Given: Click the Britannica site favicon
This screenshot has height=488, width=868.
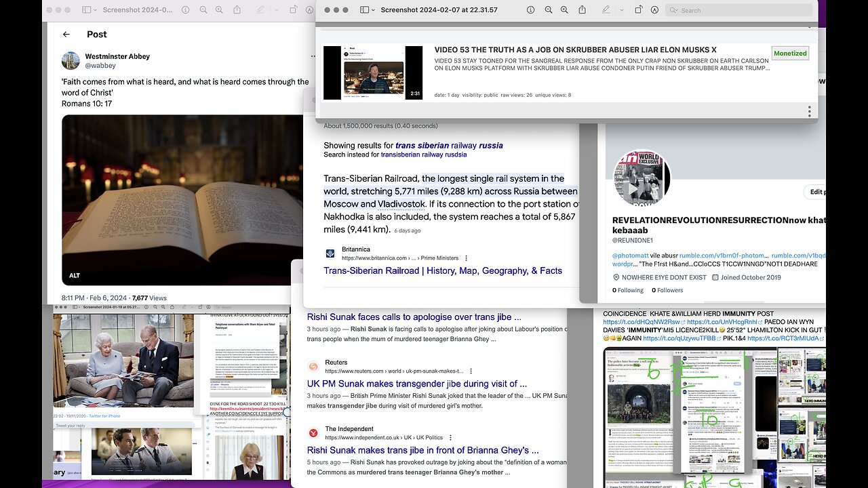Looking at the screenshot, I should point(330,253).
